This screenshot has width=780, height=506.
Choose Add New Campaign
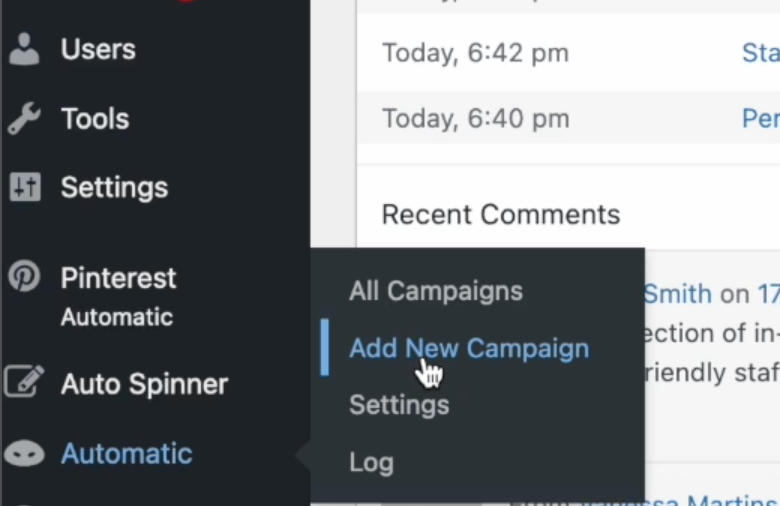point(469,348)
